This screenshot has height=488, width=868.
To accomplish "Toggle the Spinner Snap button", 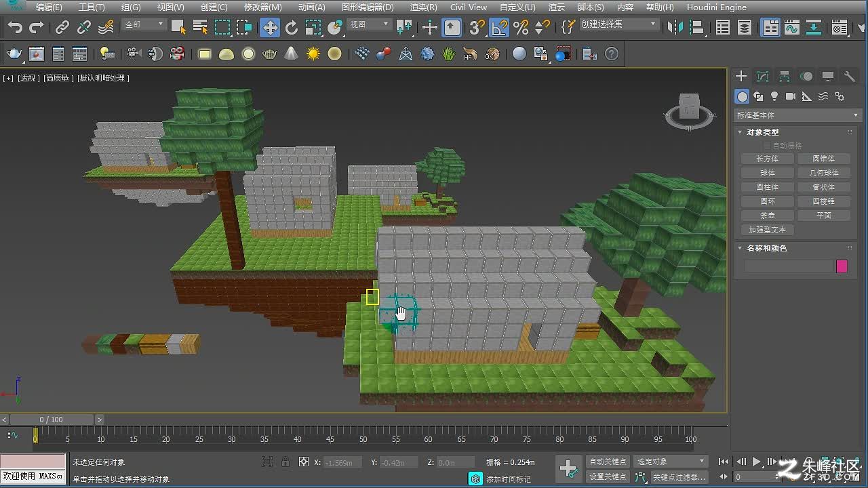I will click(x=542, y=27).
